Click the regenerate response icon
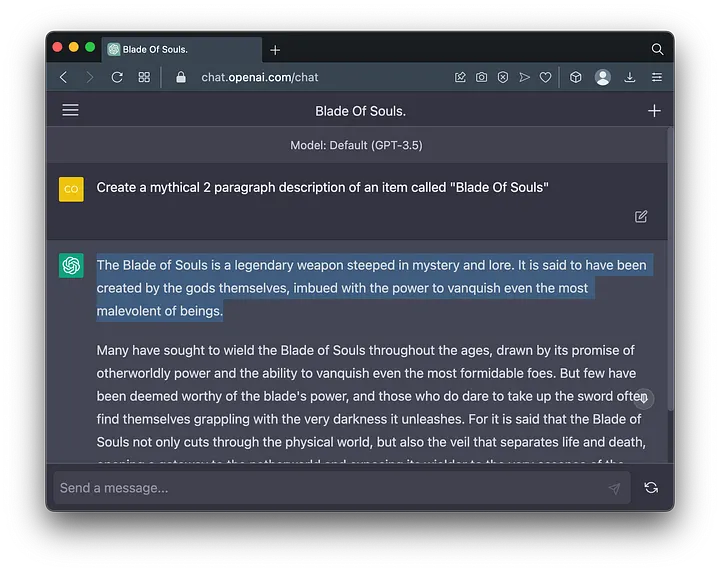The height and width of the screenshot is (572, 720). click(651, 488)
